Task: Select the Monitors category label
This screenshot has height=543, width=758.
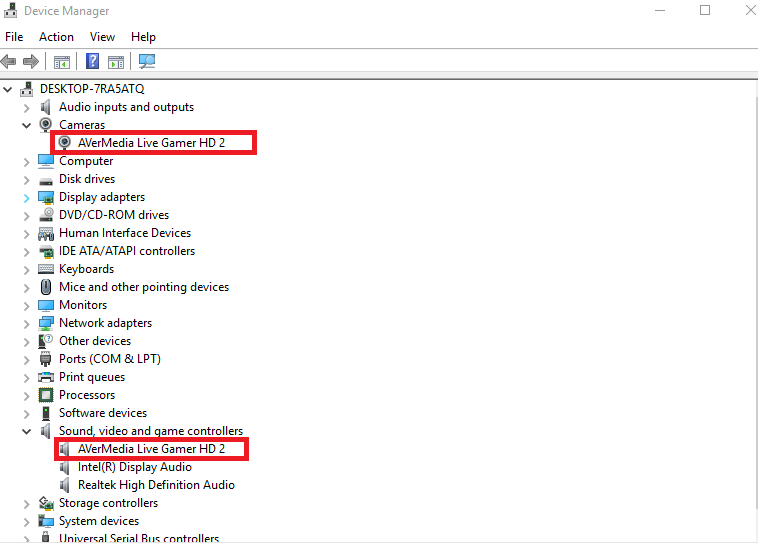Action: click(83, 305)
